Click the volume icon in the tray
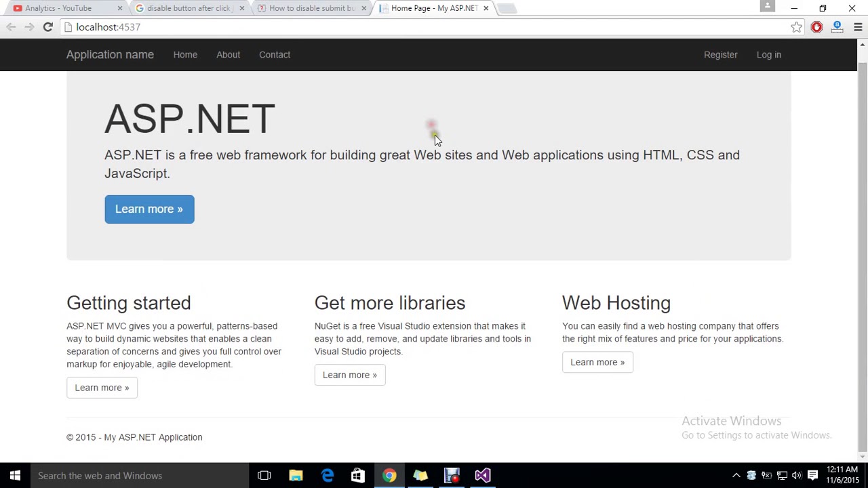Viewport: 868px width, 488px height. (797, 476)
